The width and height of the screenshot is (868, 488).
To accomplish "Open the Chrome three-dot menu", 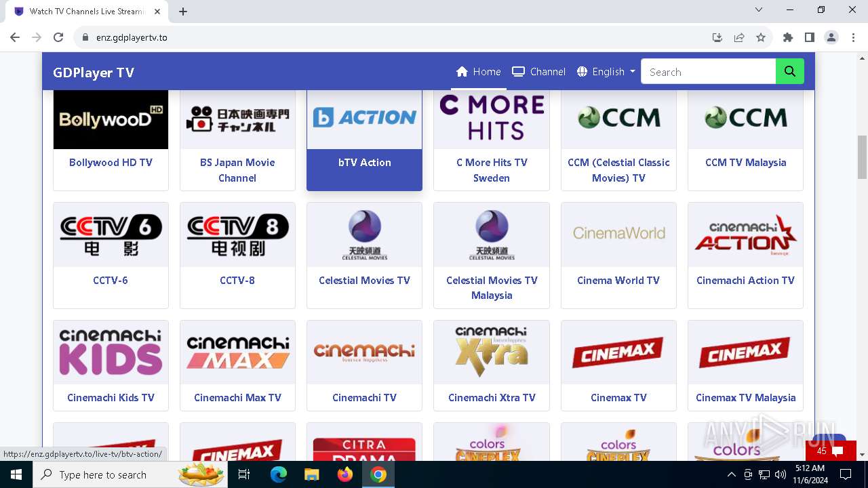I will pyautogui.click(x=852, y=37).
